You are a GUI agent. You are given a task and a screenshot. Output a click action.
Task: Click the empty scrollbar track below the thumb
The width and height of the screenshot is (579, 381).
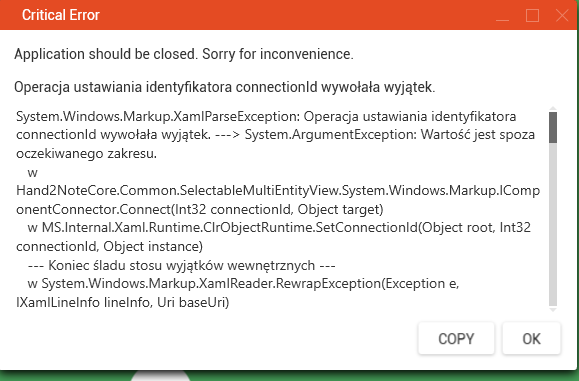tap(553, 224)
